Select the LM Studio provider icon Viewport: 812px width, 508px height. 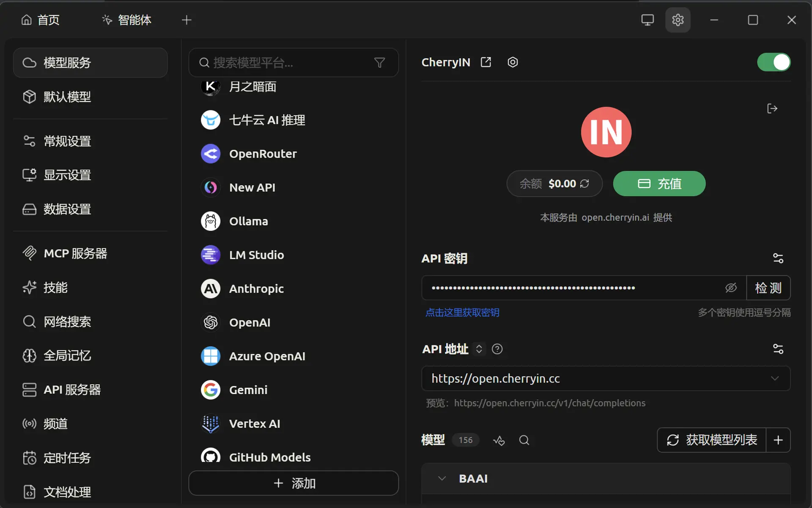pos(211,255)
